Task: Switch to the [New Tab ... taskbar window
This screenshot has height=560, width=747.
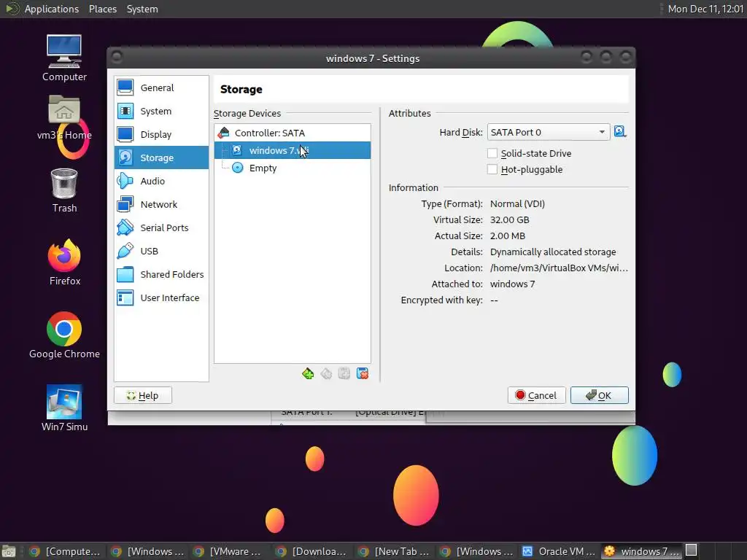Action: [x=393, y=551]
